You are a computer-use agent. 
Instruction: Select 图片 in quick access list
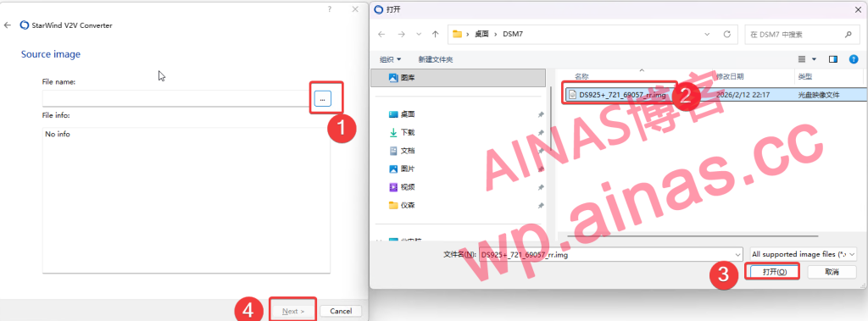click(x=408, y=169)
